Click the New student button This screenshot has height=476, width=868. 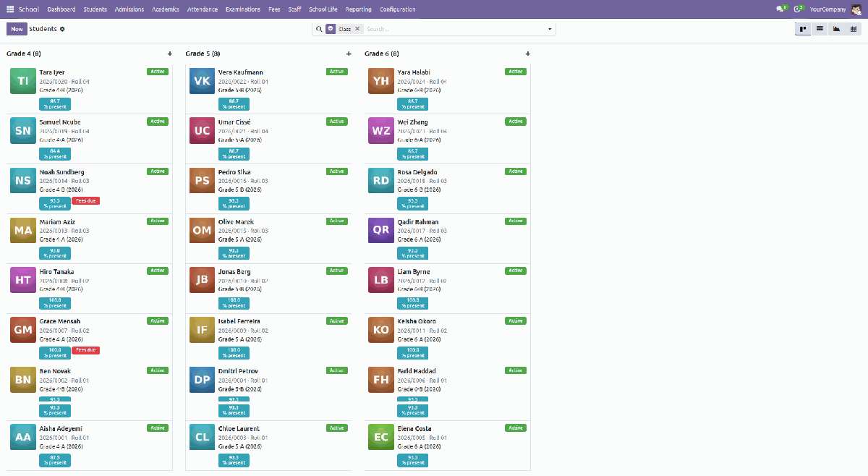(17, 29)
